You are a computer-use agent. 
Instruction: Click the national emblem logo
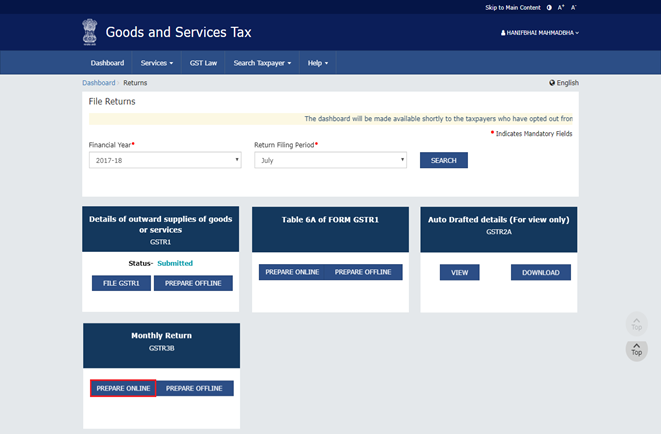[89, 32]
